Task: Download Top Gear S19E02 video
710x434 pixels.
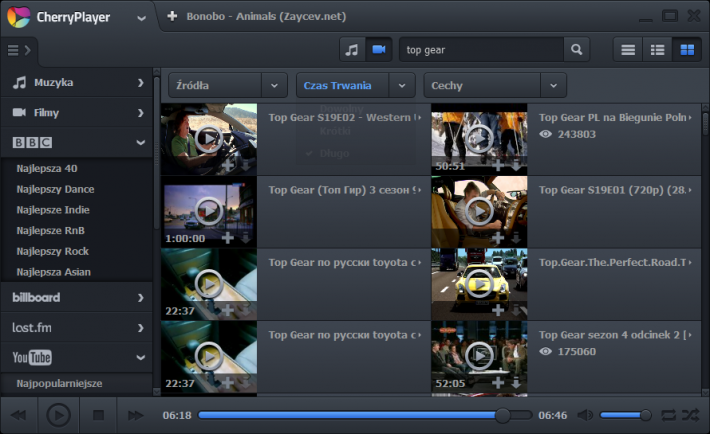Action: pos(245,165)
